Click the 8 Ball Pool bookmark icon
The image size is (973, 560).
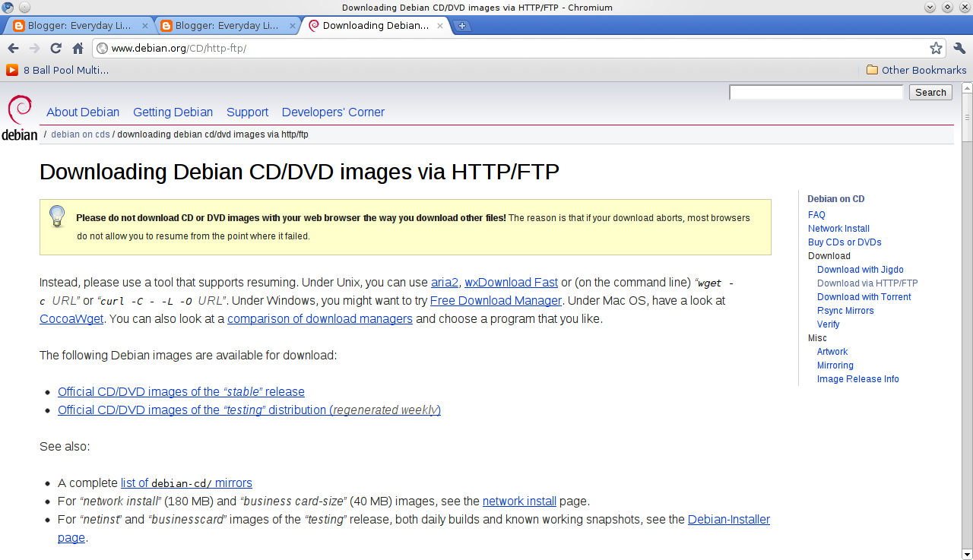click(x=12, y=70)
